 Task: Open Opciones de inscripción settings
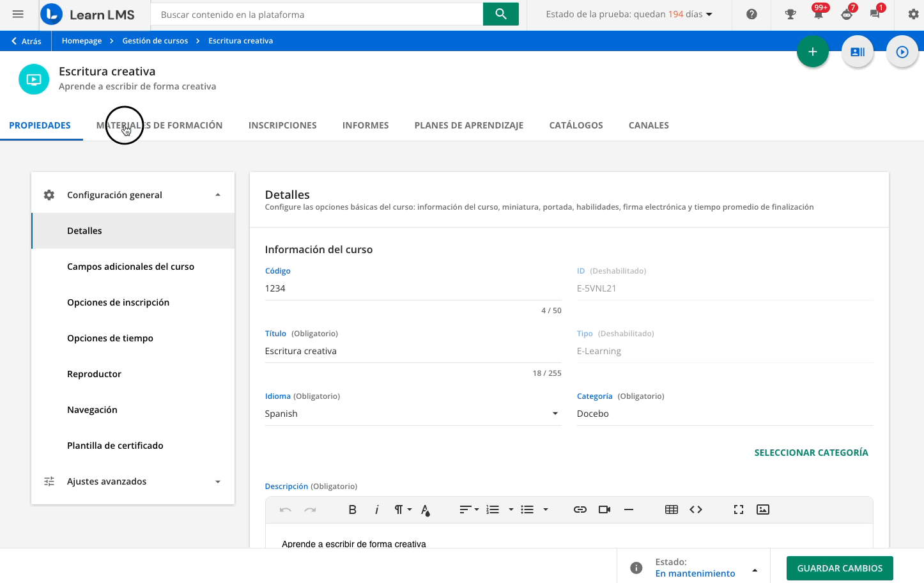tap(133, 302)
